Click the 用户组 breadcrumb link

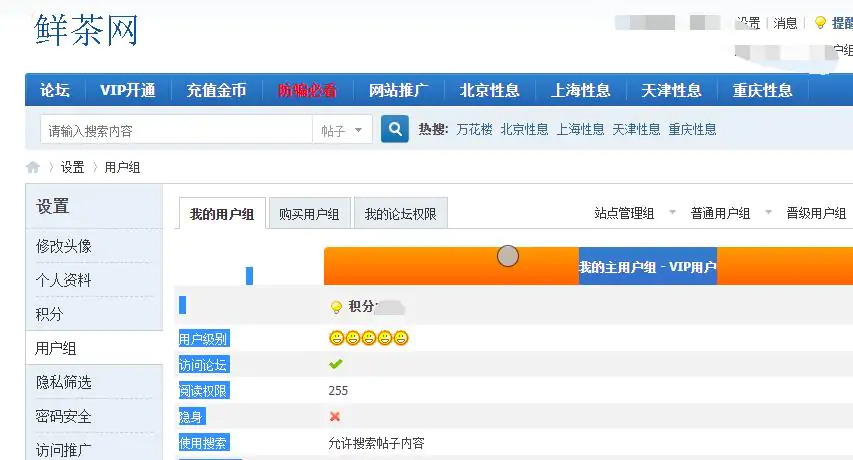(122, 167)
